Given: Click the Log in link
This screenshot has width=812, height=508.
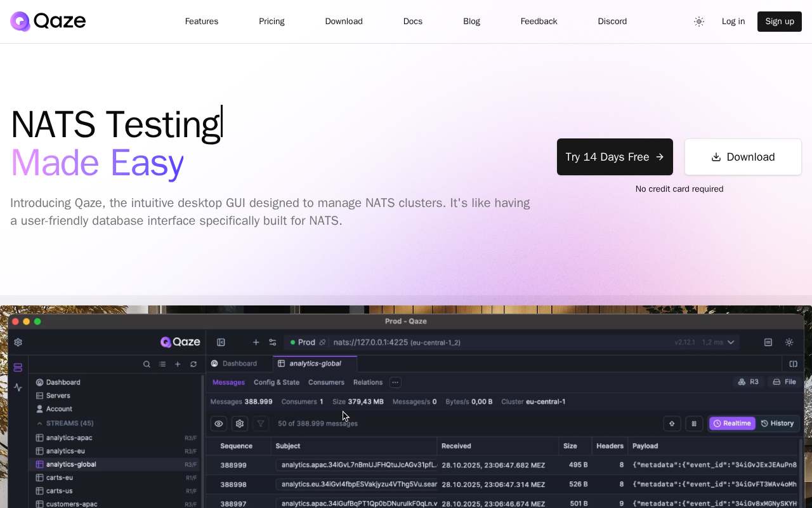Looking at the screenshot, I should [x=733, y=22].
